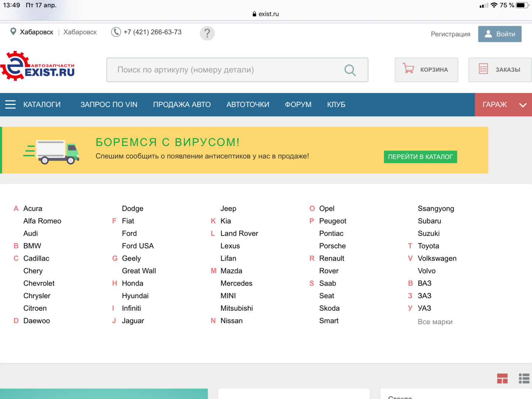Open the Lexus brand

pos(230,246)
